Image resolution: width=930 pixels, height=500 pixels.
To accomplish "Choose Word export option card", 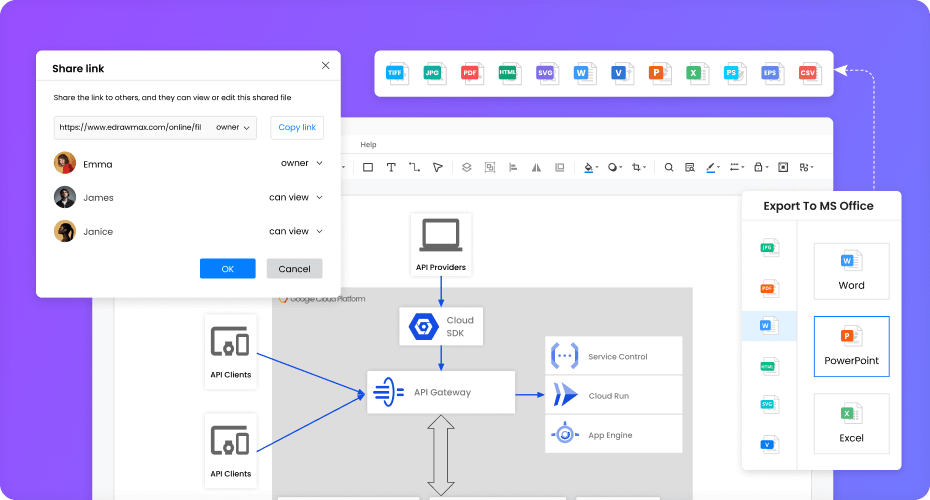I will point(851,271).
